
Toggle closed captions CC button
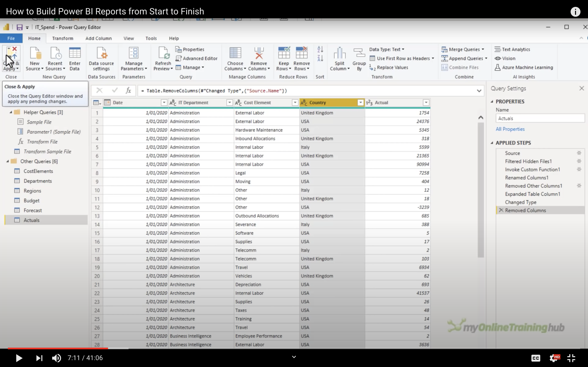pos(535,358)
